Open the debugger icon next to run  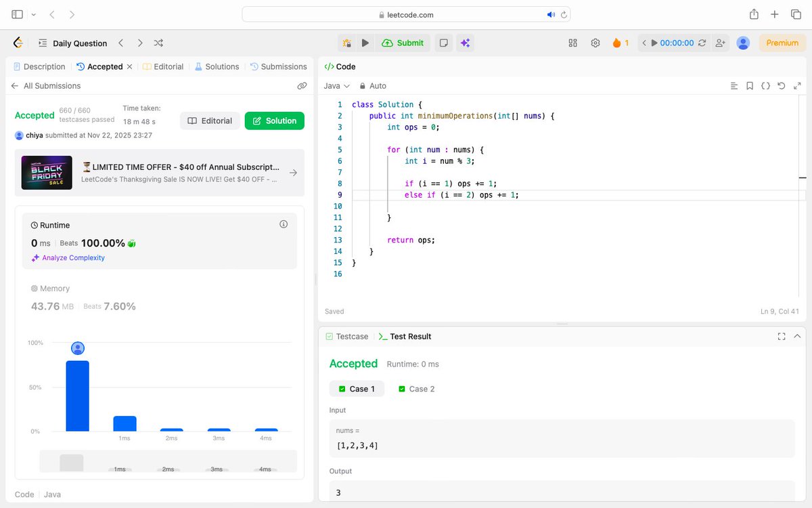347,43
